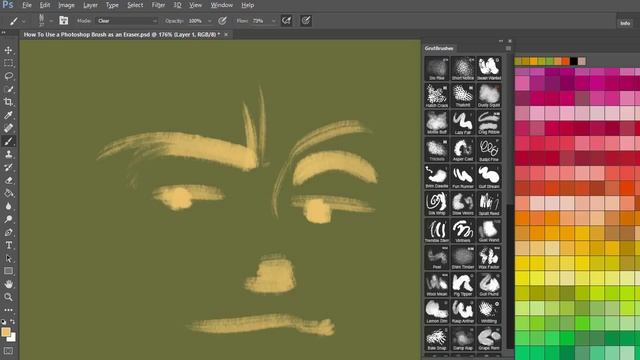Select the Eraser tool
640x360 pixels.
(8, 180)
